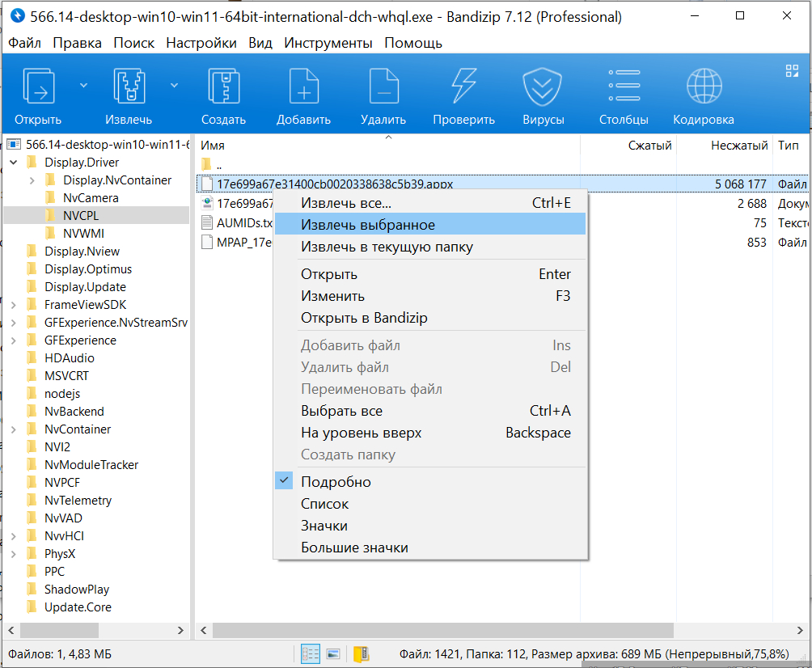This screenshot has height=668, width=812.
Task: Expand the NvvHCI tree node
Action: tap(14, 536)
